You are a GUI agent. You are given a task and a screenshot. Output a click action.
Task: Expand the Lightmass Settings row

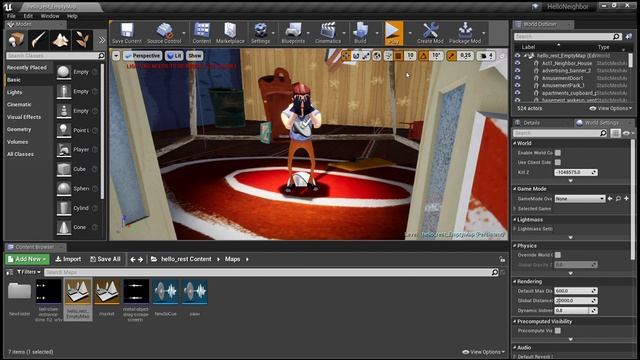[515, 229]
